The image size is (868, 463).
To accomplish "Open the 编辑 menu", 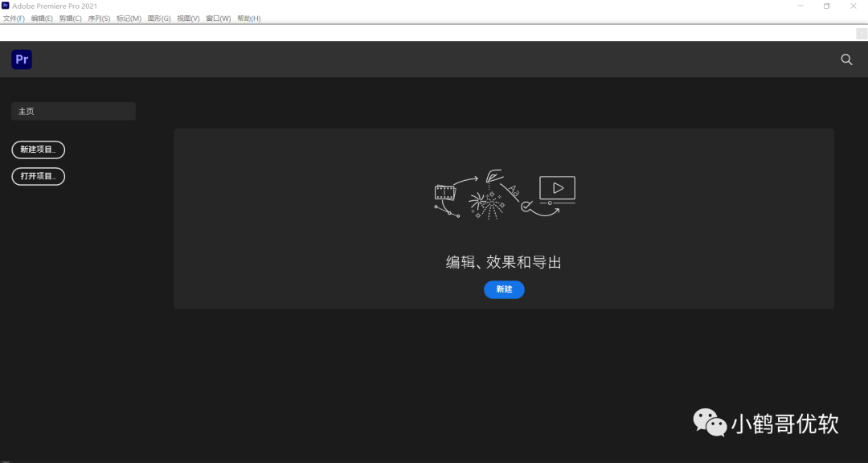I will (41, 18).
